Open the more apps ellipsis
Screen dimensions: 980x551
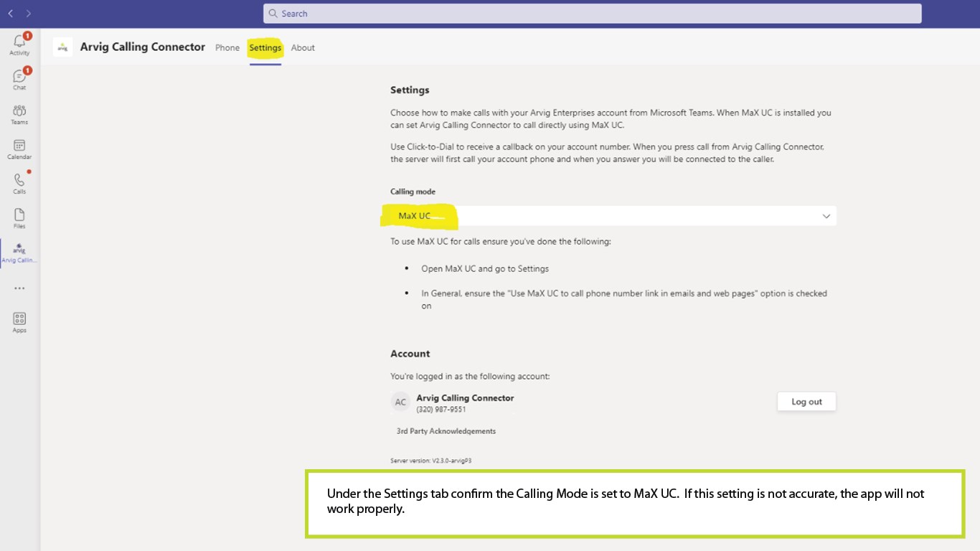19,288
